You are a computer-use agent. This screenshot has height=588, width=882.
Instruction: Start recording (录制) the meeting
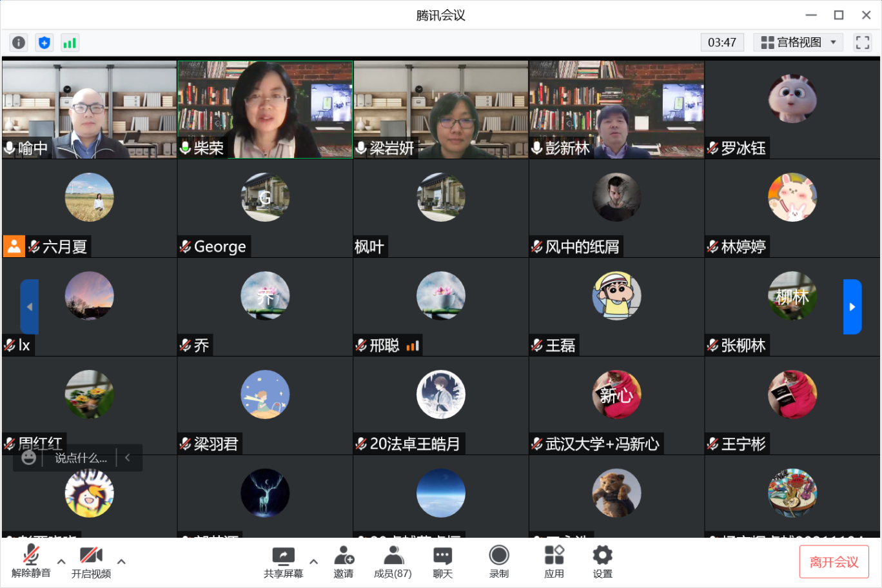click(499, 562)
